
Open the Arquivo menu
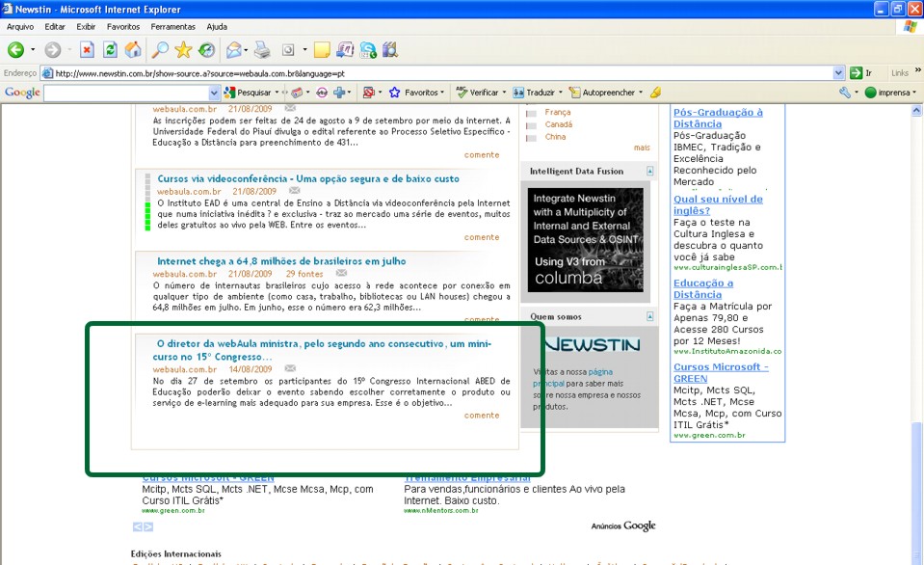[20, 27]
